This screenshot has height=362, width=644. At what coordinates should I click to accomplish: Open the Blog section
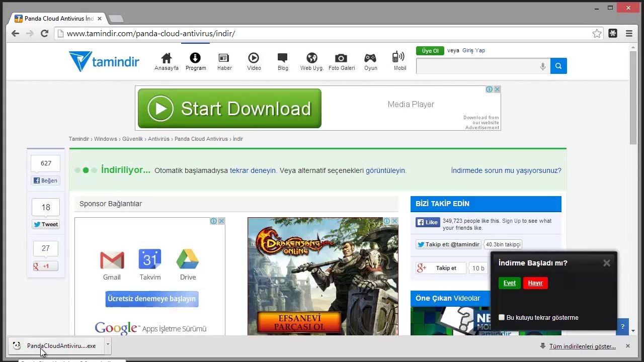click(283, 61)
